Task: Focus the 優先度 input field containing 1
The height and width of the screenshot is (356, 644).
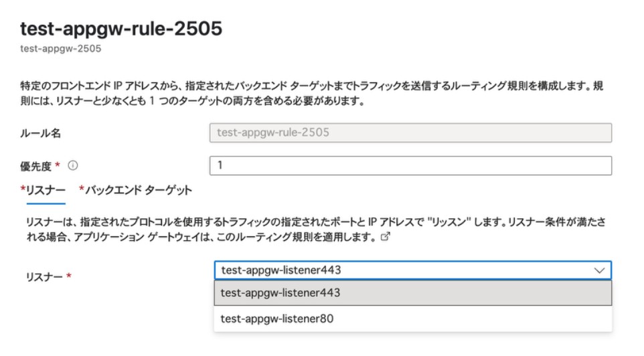Action: (410, 165)
